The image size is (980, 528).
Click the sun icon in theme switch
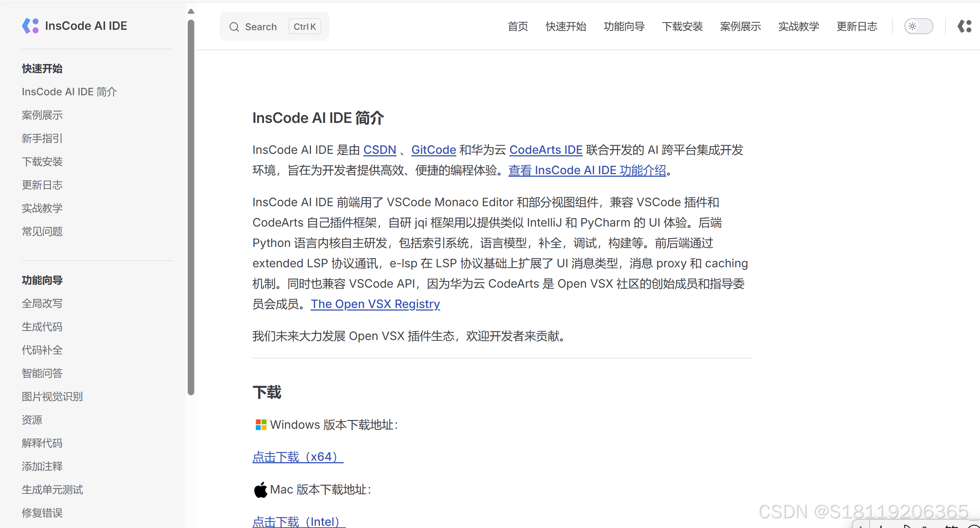[912, 26]
